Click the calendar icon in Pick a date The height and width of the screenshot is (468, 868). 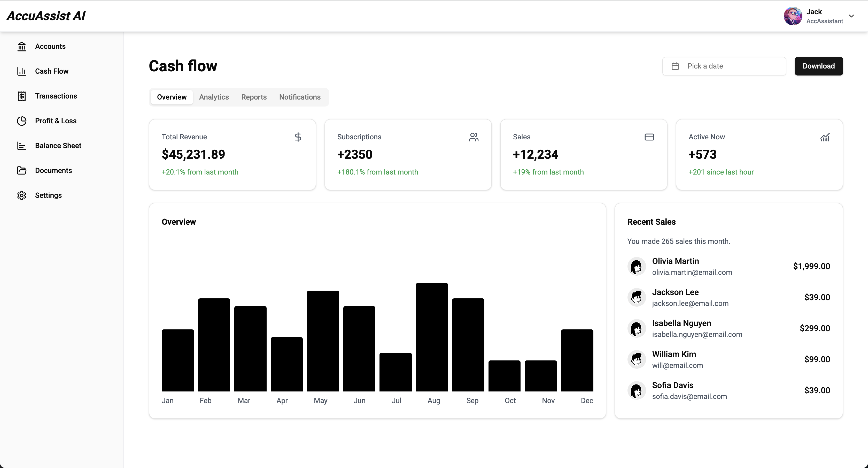[675, 66]
